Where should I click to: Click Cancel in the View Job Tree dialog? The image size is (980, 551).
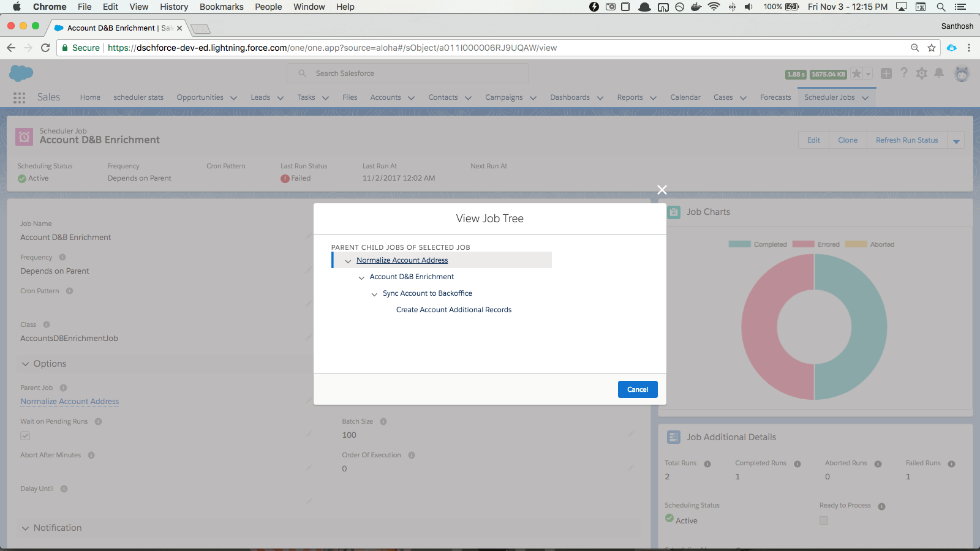pyautogui.click(x=637, y=389)
